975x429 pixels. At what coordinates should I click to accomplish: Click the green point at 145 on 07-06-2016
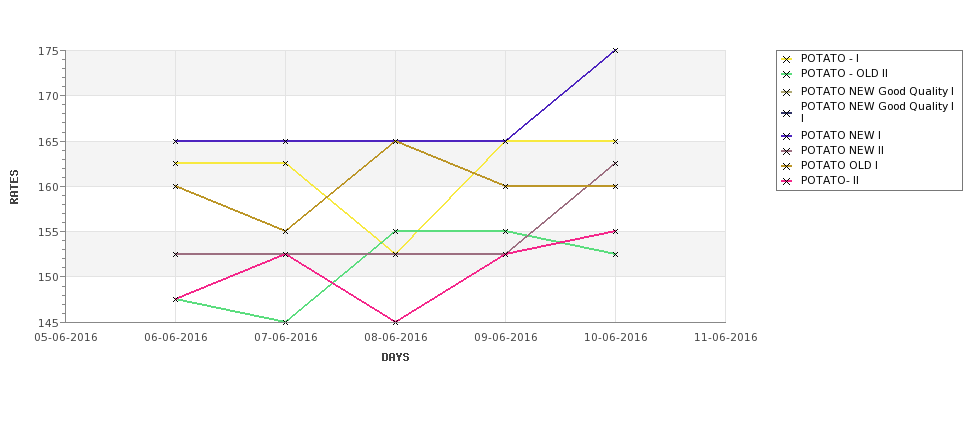pos(285,322)
